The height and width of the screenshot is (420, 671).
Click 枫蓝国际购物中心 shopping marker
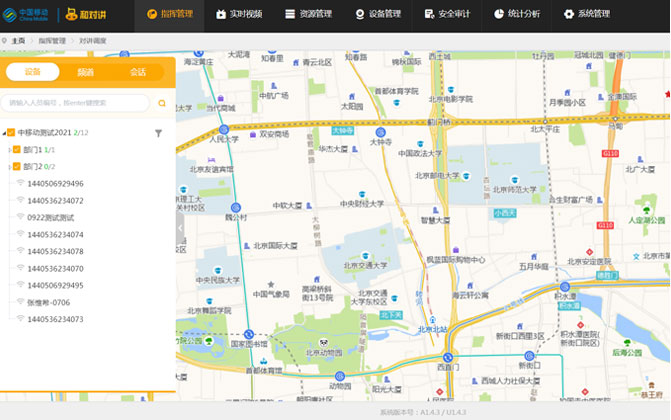tap(456, 250)
